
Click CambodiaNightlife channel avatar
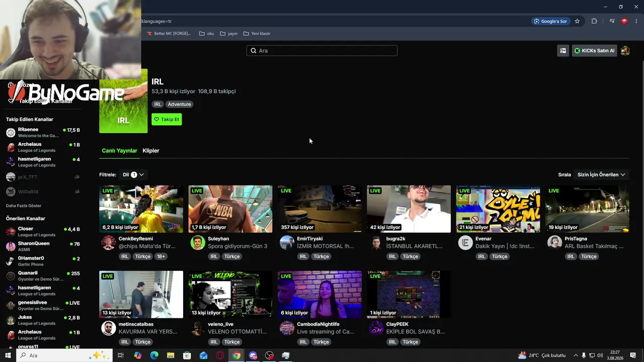[287, 328]
